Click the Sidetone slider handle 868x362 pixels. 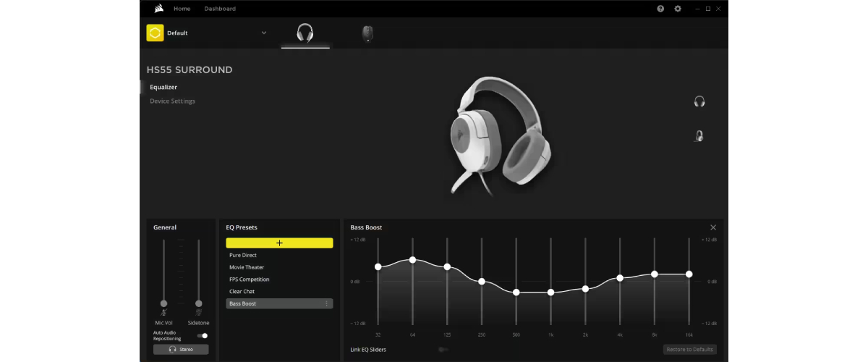pos(199,303)
